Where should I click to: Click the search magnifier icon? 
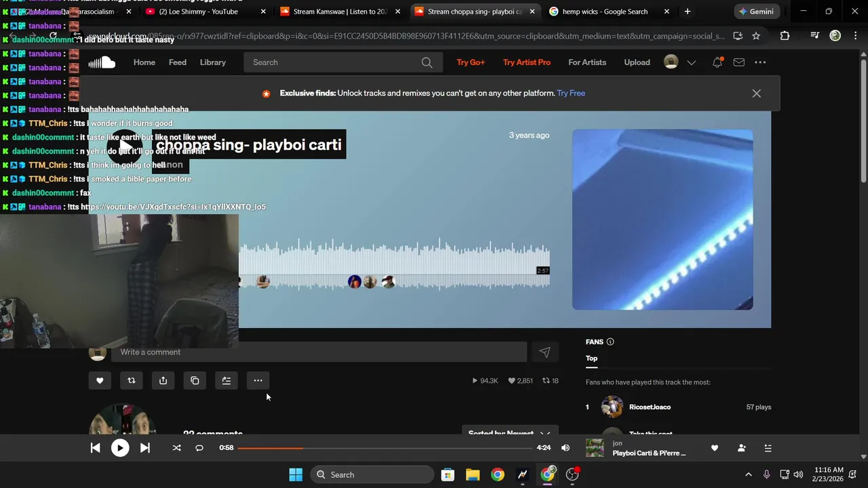(427, 62)
